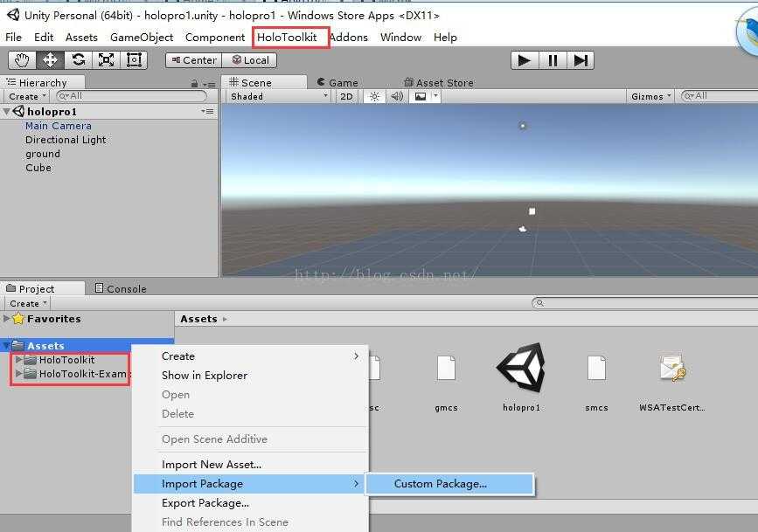The height and width of the screenshot is (532, 758).
Task: Toggle Local handle rotation
Action: [250, 60]
